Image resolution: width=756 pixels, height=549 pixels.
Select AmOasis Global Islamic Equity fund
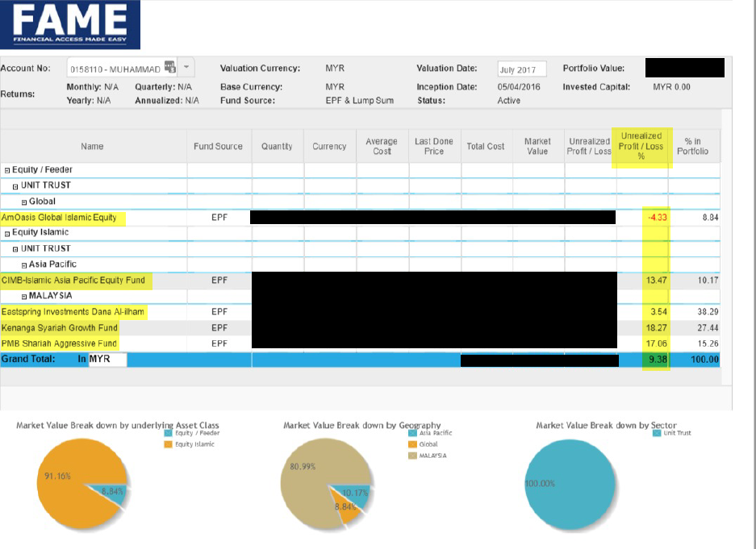point(59,218)
